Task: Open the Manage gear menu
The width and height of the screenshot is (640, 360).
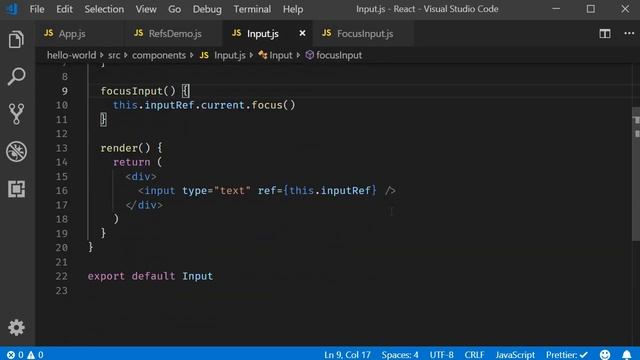Action: point(16,327)
